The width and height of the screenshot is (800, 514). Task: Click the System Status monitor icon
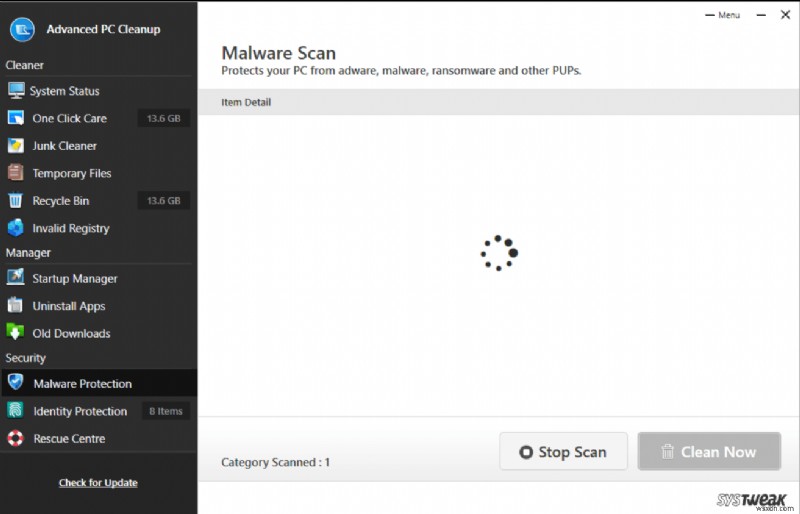(x=15, y=91)
